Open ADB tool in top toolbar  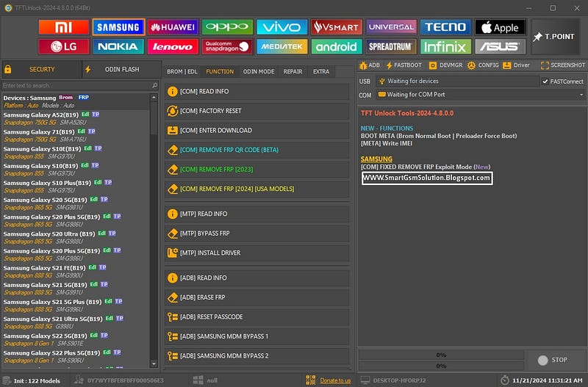[x=370, y=65]
